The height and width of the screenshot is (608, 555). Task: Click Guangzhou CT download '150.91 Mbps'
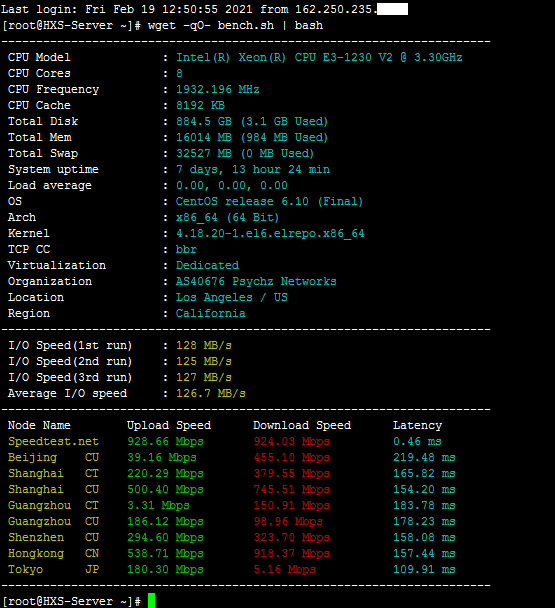(292, 505)
